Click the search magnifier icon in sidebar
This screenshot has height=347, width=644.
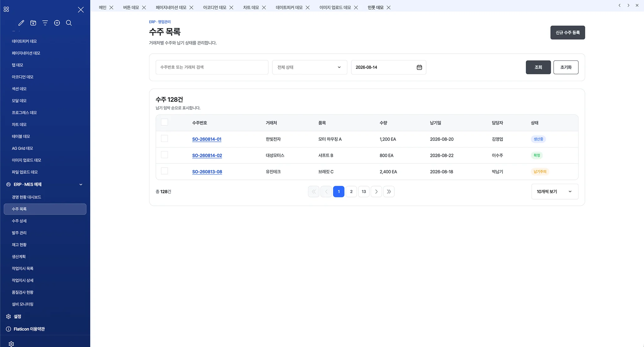pos(69,23)
